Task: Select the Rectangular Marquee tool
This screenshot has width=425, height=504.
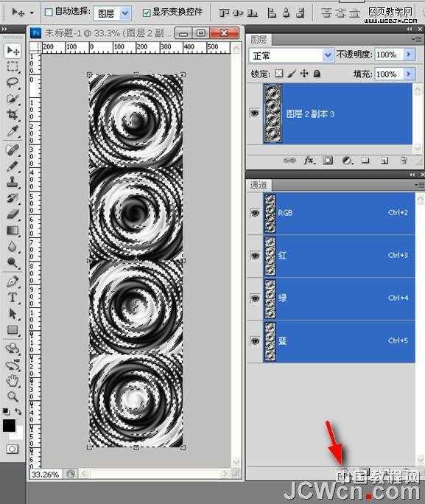Action: 13,66
